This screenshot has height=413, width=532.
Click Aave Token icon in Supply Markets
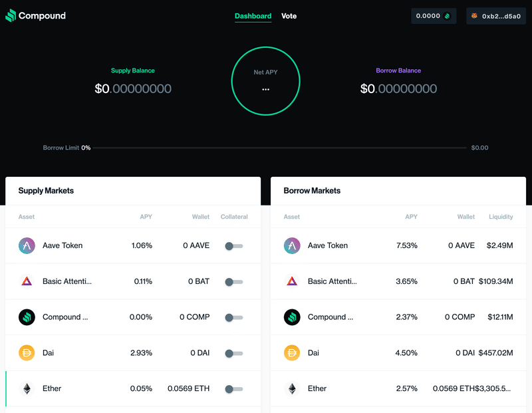[27, 245]
